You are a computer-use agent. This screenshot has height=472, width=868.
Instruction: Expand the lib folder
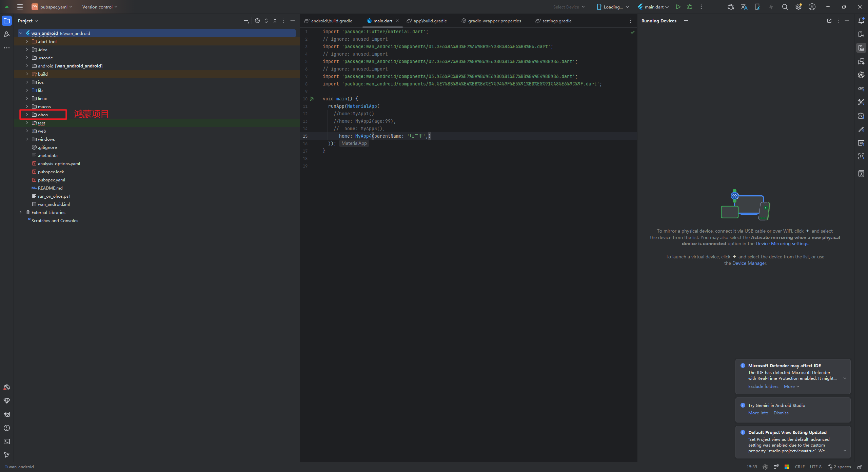27,90
